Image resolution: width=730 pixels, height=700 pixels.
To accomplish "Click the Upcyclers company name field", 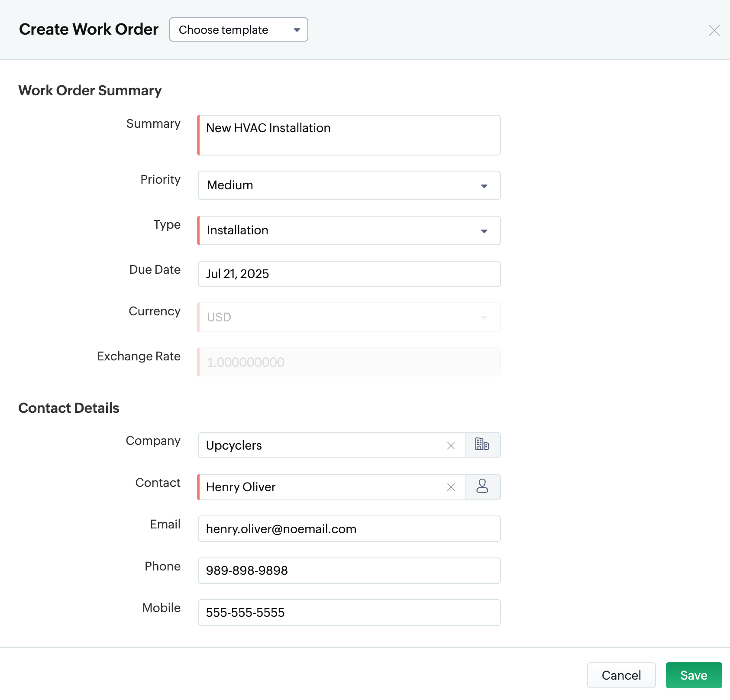I will (320, 445).
